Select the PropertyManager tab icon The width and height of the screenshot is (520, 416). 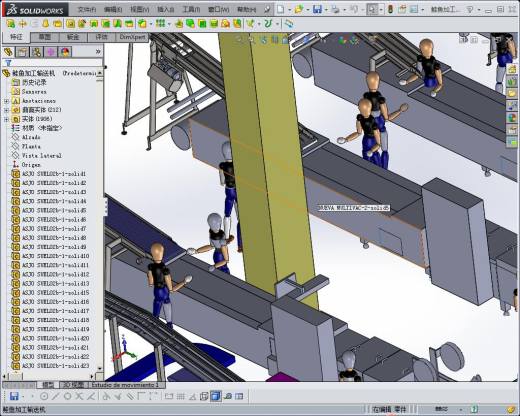[x=22, y=52]
